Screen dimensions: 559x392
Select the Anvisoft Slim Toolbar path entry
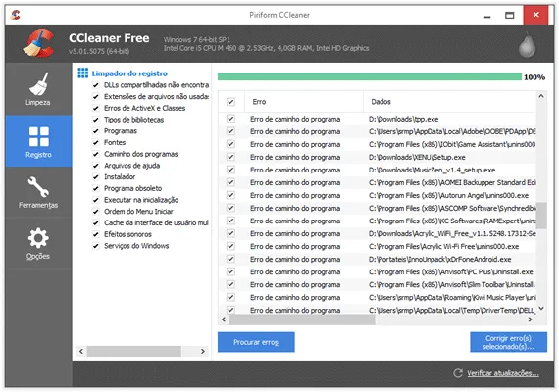point(452,284)
